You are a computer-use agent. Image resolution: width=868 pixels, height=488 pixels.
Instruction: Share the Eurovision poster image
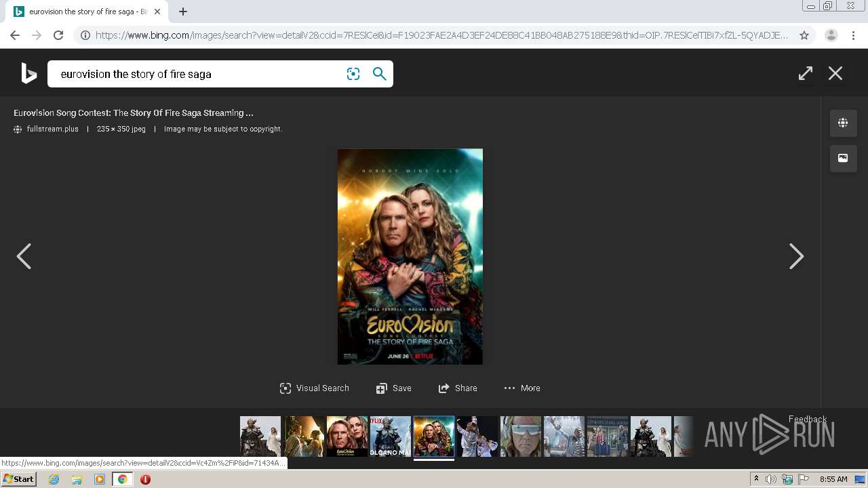coord(458,388)
